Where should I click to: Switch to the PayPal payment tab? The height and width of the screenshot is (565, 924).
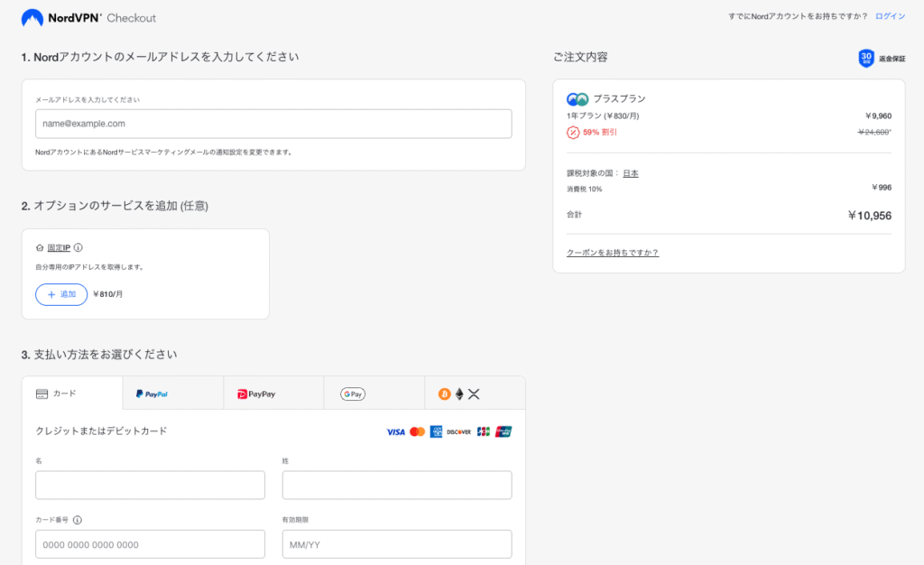(172, 394)
